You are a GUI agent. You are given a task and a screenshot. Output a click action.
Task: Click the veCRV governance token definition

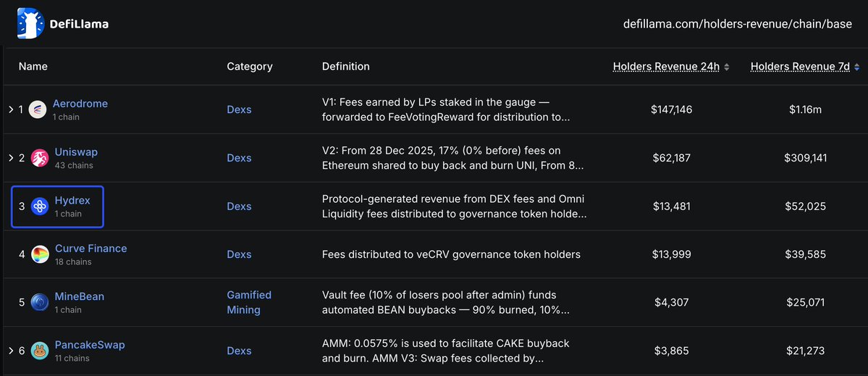[451, 254]
